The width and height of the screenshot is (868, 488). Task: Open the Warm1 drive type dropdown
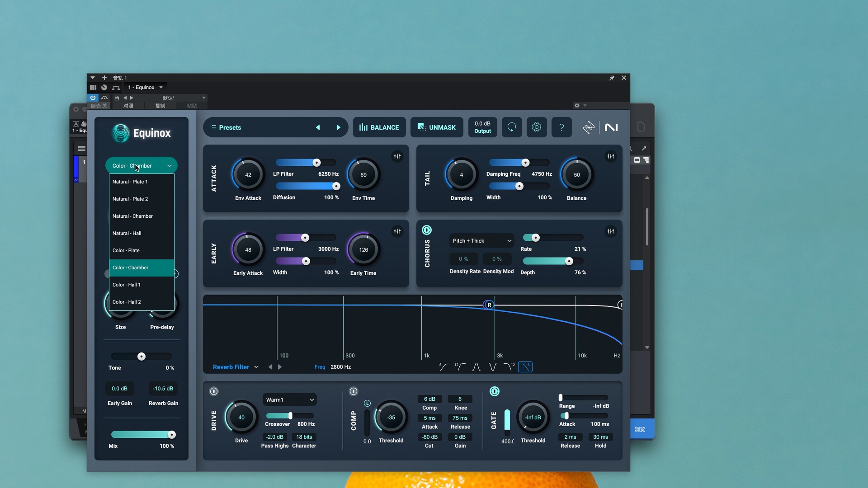[289, 400]
